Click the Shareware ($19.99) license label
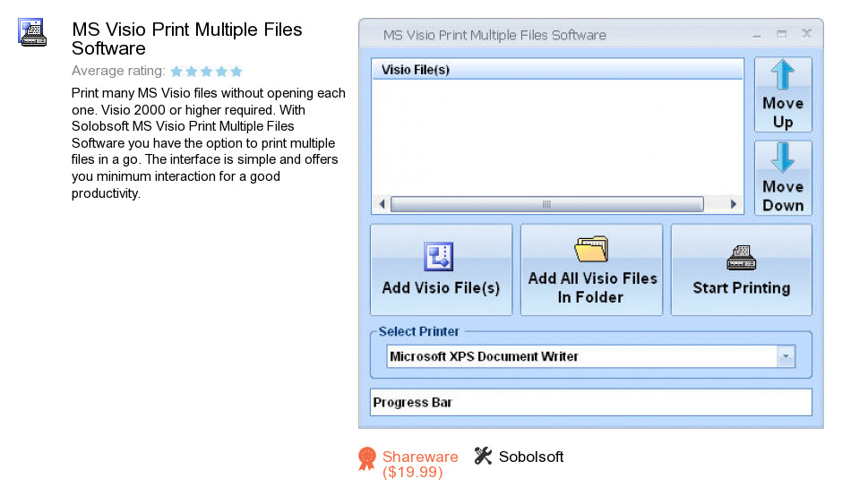Screen dimensions: 842x504 420,465
